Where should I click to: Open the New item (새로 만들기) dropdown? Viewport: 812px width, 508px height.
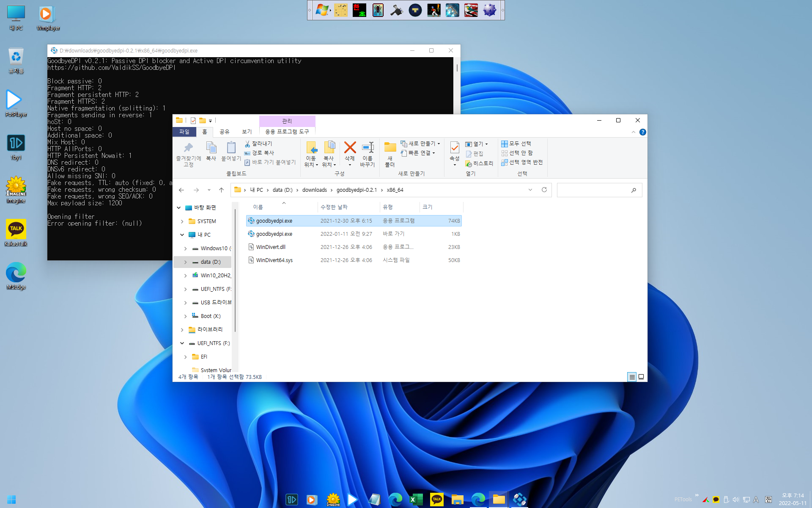point(420,144)
